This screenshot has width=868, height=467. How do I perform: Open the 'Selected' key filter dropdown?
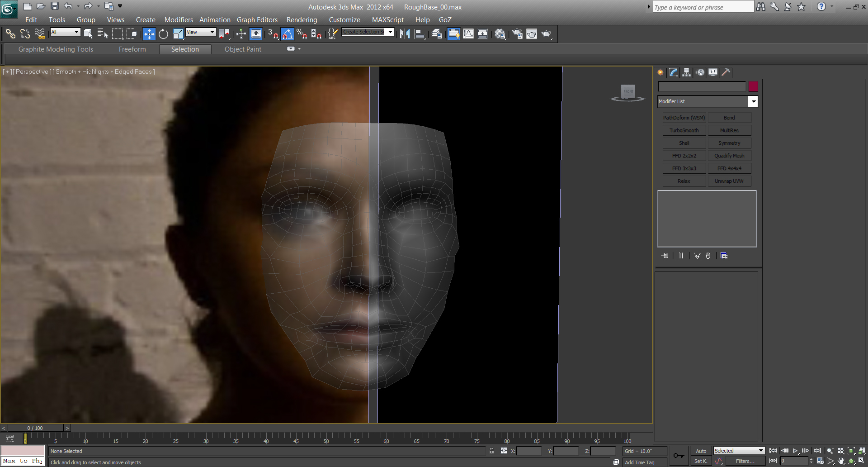(739, 451)
